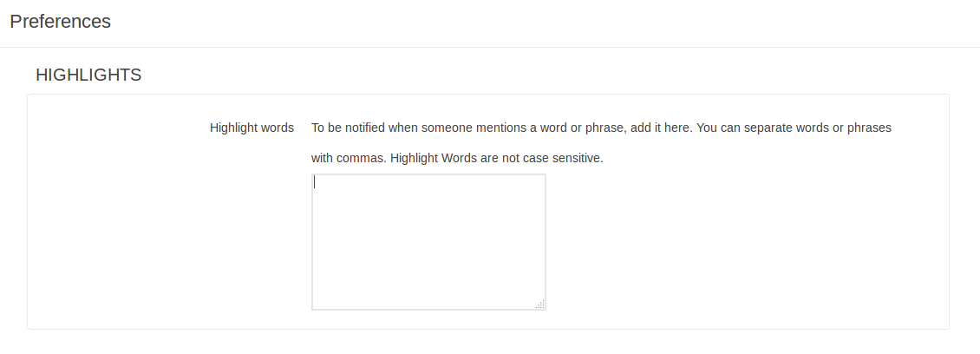Place cursor at the text area's blinking caret
The image size is (980, 354).
[315, 182]
